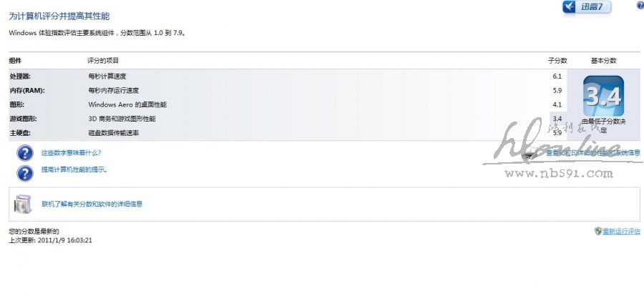Click the 子分数 column header
The height and width of the screenshot is (296, 644).
pos(557,61)
